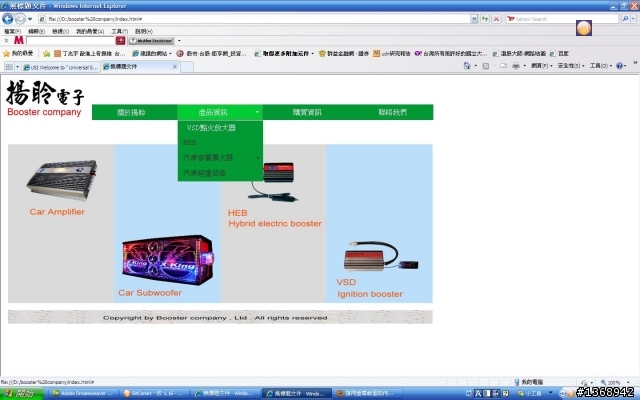The image size is (640, 400).
Task: Click the Read mail envelope icon
Action: click(x=503, y=66)
